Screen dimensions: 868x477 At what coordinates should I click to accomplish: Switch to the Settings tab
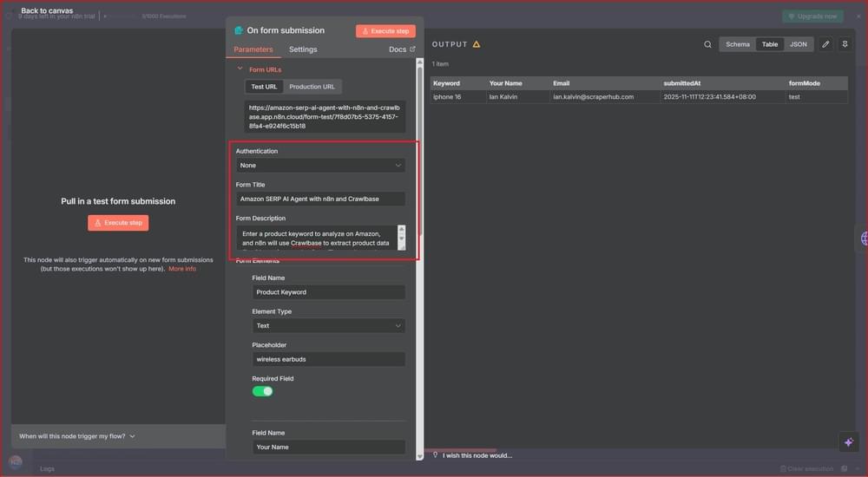[x=303, y=49]
